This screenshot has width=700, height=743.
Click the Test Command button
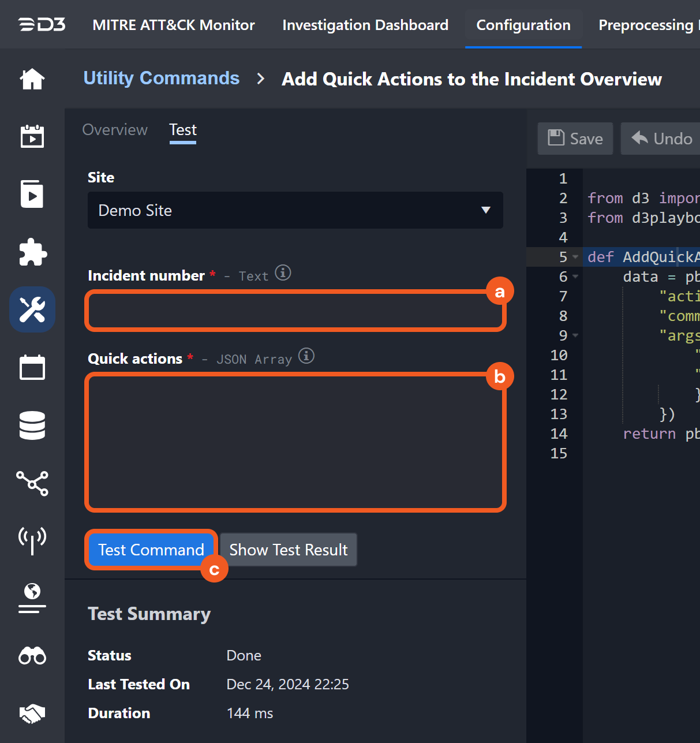click(151, 550)
